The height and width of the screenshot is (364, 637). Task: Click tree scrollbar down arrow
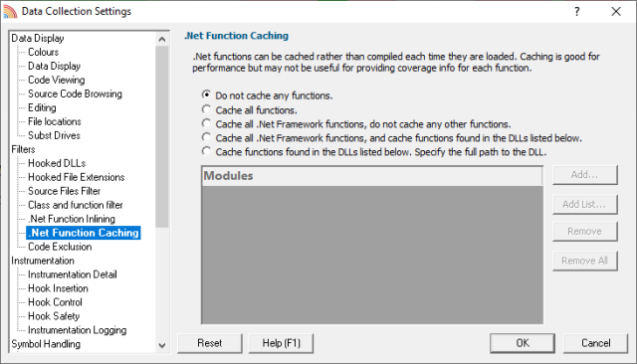click(x=162, y=346)
